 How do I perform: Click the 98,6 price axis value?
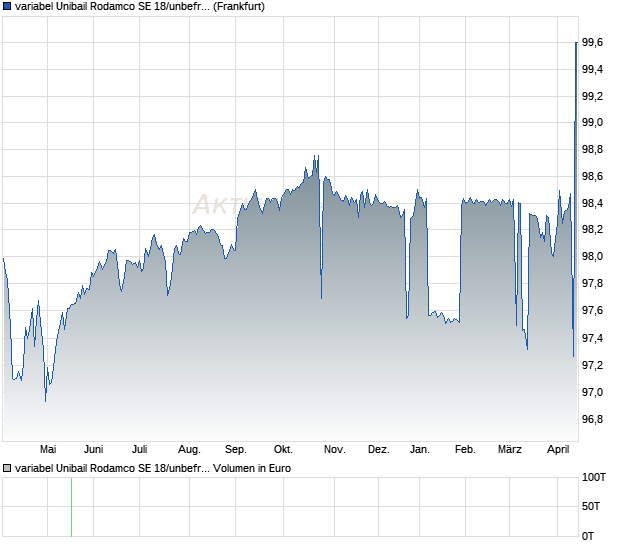click(593, 176)
